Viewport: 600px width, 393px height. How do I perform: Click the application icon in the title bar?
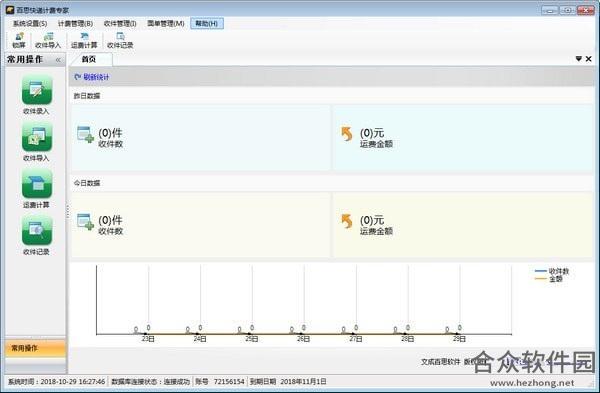[10, 10]
